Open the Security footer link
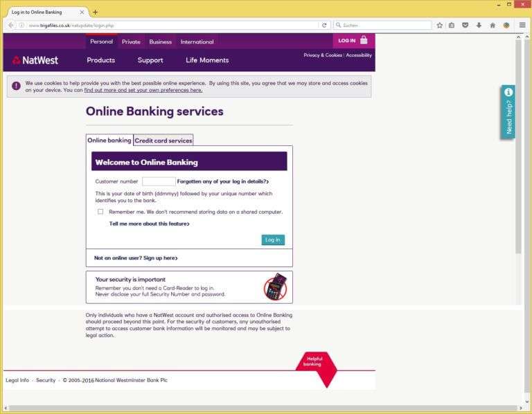This screenshot has width=532, height=414. [46, 380]
